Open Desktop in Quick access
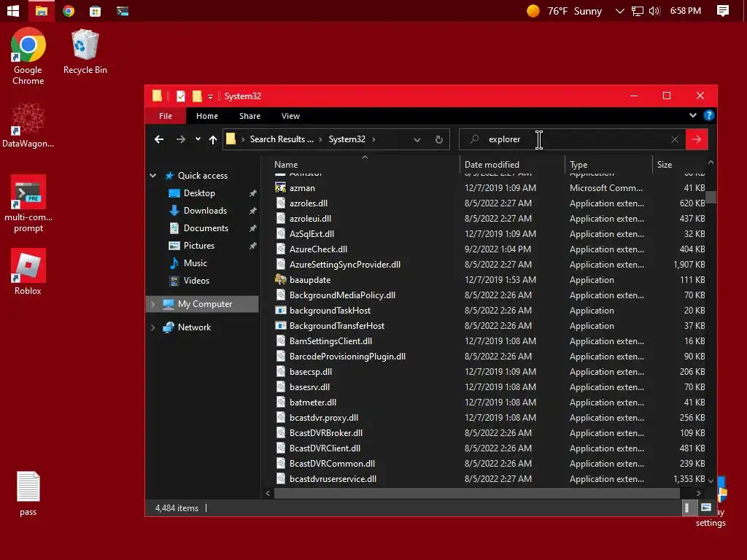Viewport: 747px width, 560px height. (199, 192)
